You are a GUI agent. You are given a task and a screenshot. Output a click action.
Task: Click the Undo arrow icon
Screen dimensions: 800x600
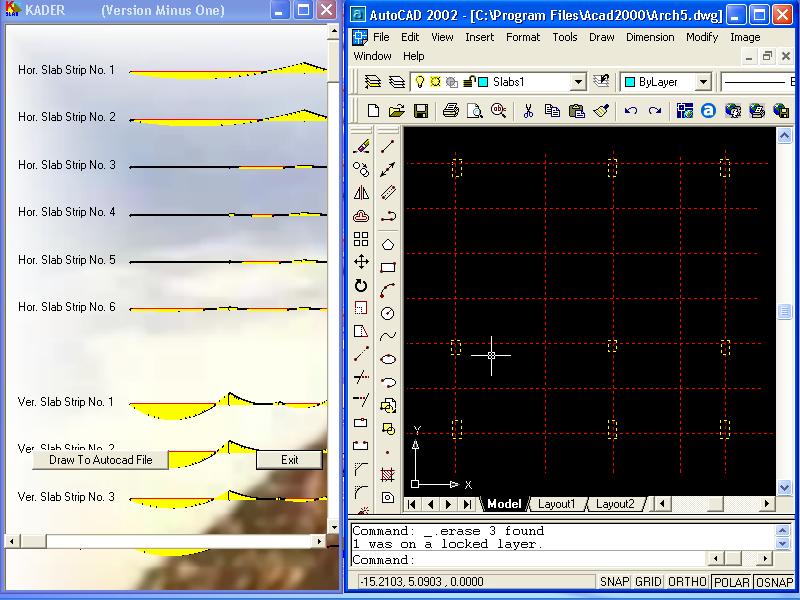pyautogui.click(x=631, y=111)
